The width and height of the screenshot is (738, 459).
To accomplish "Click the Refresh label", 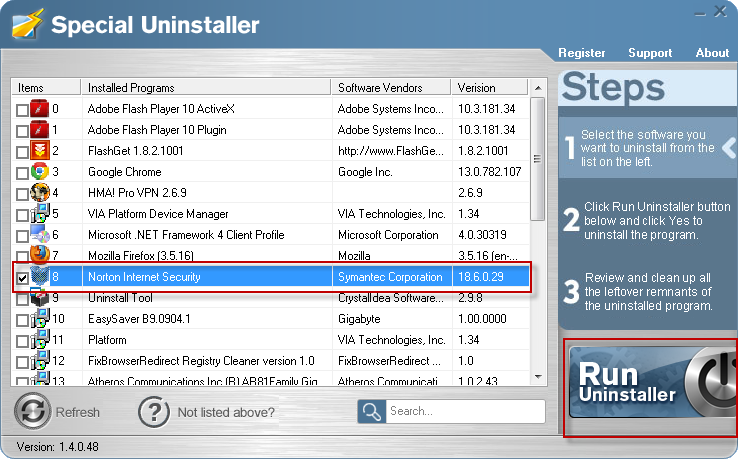I will 78,412.
